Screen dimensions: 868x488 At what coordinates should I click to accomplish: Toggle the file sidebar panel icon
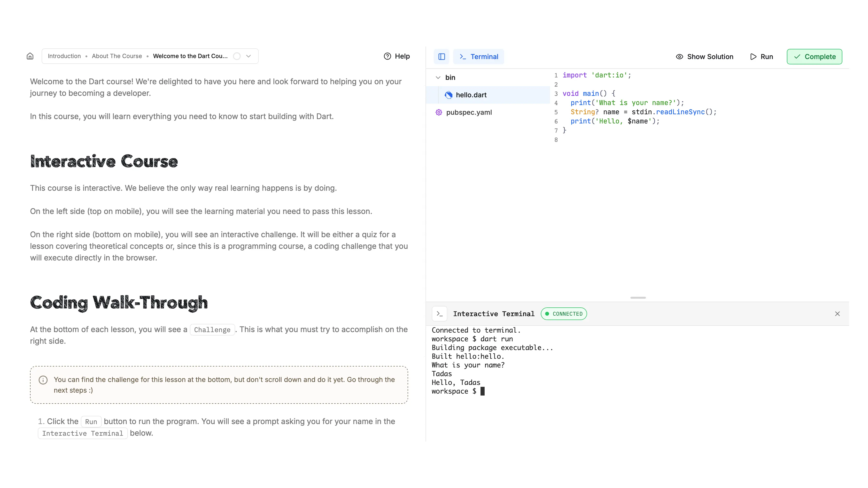point(442,57)
